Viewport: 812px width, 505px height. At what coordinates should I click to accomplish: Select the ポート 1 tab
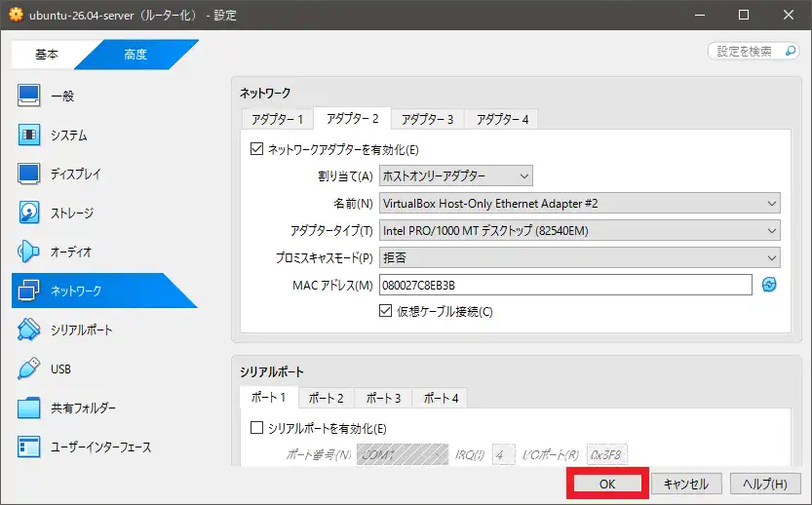[269, 398]
